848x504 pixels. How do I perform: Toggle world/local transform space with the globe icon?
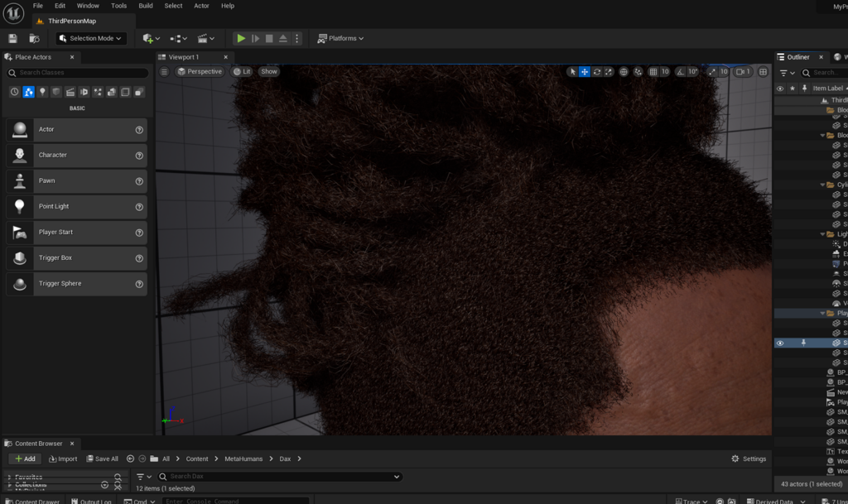(625, 71)
